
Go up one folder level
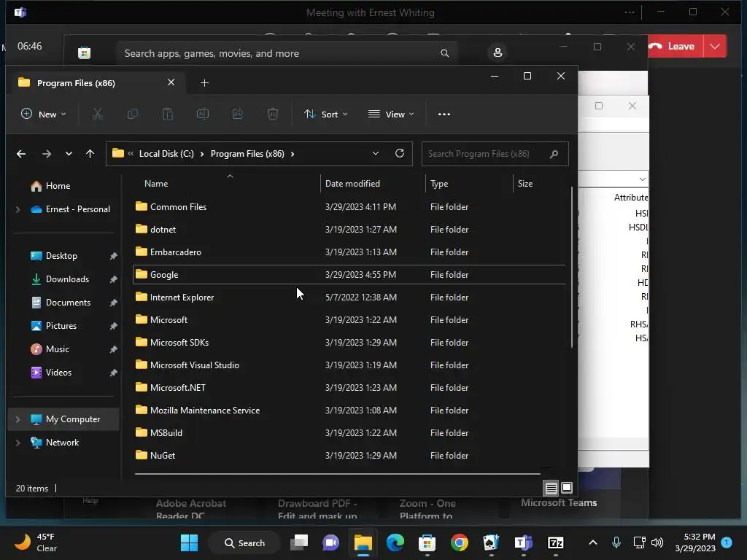coord(90,154)
